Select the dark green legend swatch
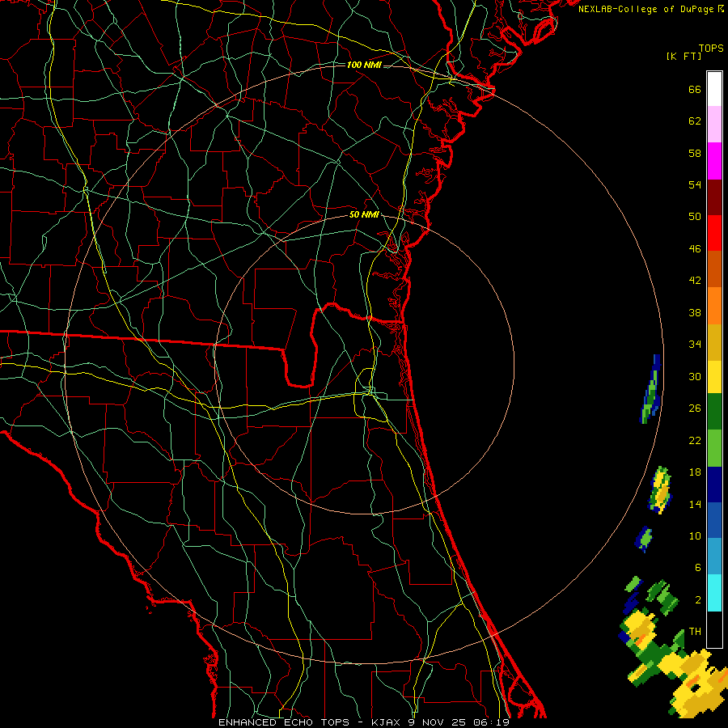This screenshot has height=728, width=728. click(714, 412)
